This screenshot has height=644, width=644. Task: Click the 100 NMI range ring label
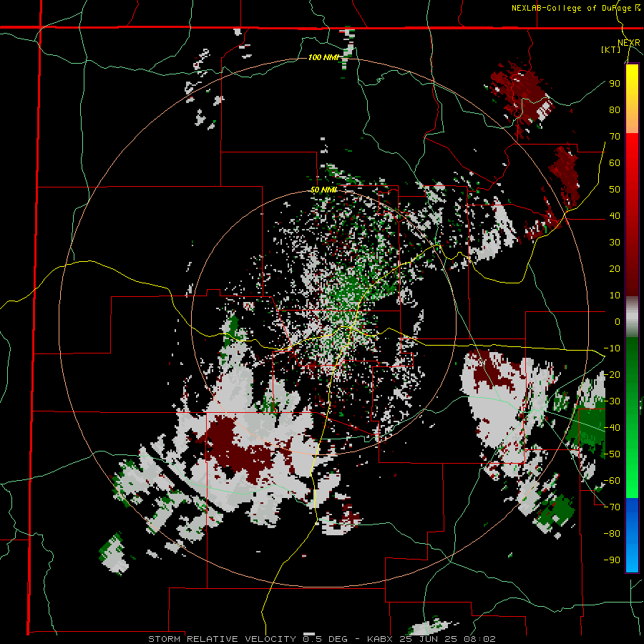pyautogui.click(x=323, y=57)
